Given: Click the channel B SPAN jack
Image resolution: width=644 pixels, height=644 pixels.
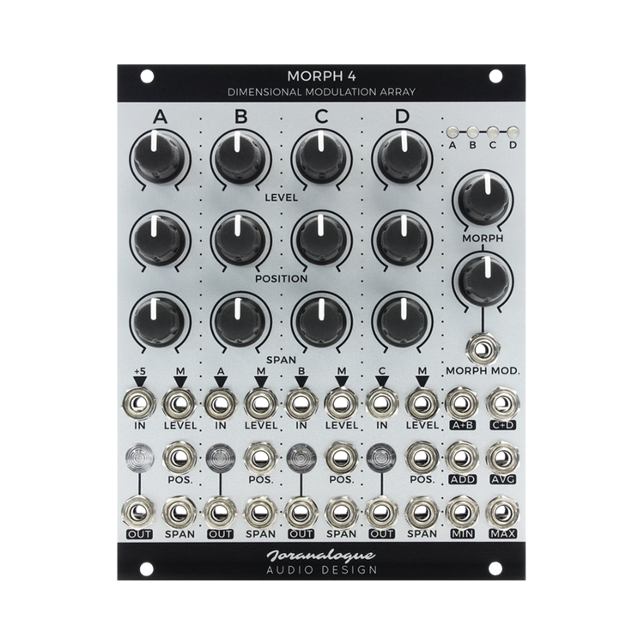Looking at the screenshot, I should [260, 512].
